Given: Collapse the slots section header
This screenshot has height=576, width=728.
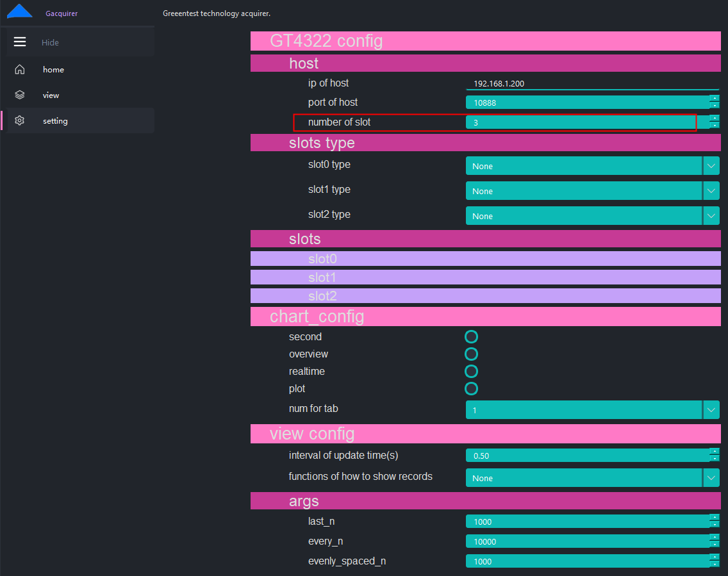Looking at the screenshot, I should pos(486,238).
